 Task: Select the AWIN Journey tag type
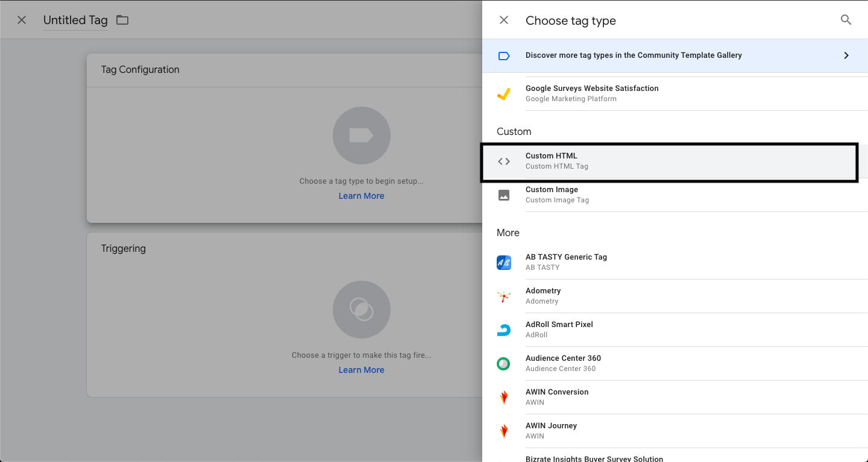coord(551,426)
